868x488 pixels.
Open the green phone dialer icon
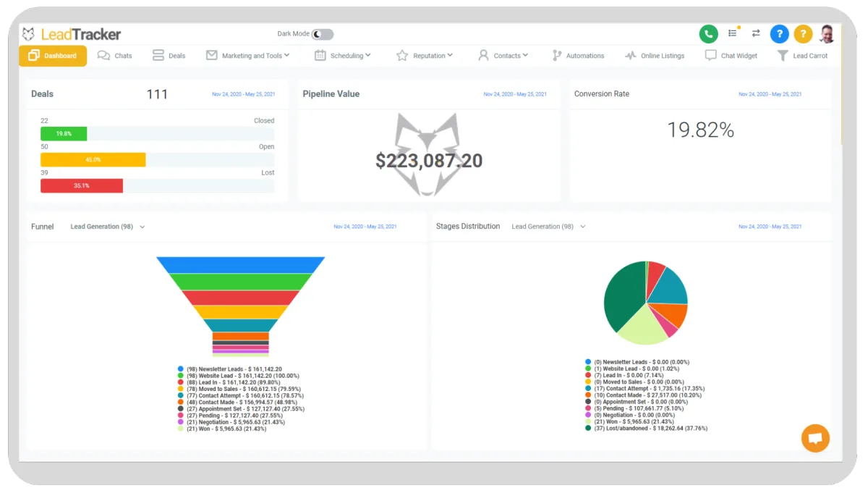(708, 33)
